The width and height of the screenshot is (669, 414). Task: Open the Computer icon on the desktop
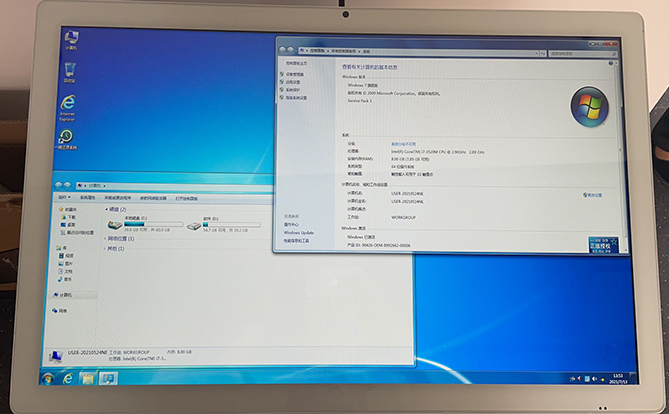tap(71, 39)
